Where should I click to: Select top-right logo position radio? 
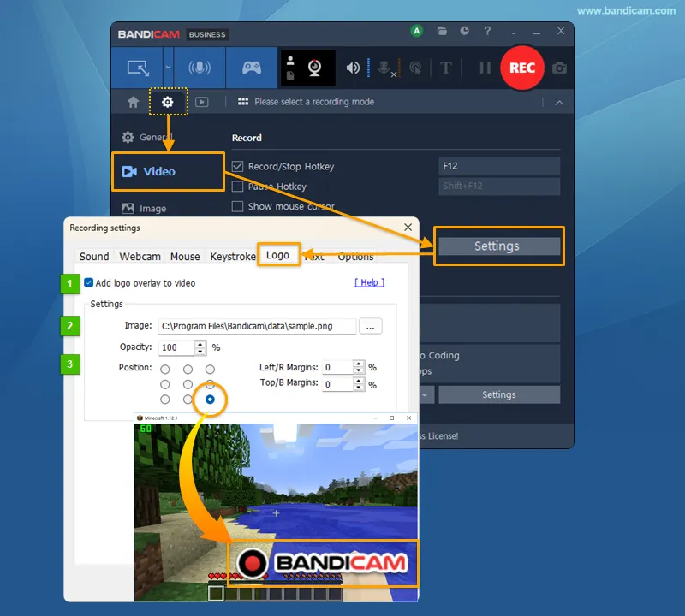pos(210,370)
